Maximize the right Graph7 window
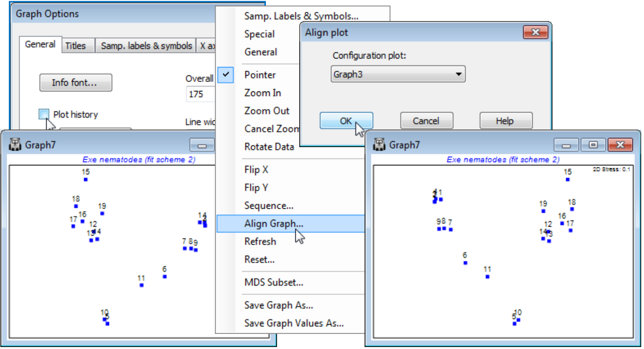The image size is (644, 349). tap(593, 145)
